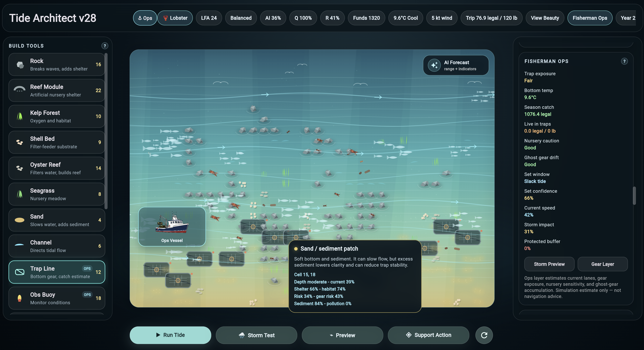Click Set confidence value 66%
The height and width of the screenshot is (350, 644).
[529, 198]
